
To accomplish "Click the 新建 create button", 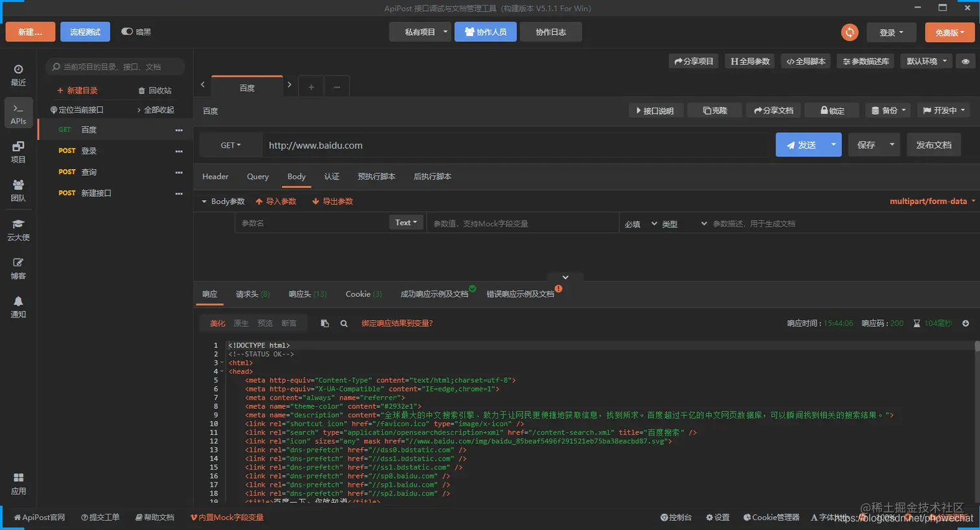I will tap(30, 32).
